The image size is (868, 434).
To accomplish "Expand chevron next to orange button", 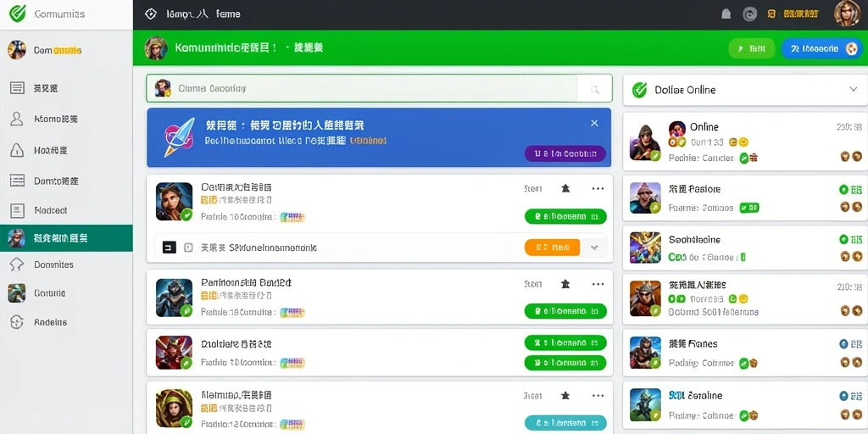I will click(x=594, y=248).
